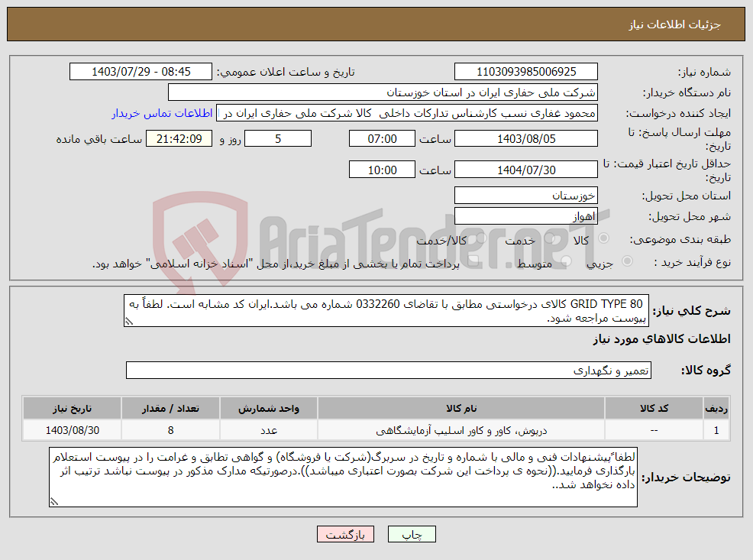Click the ردیف column header

coord(716,408)
